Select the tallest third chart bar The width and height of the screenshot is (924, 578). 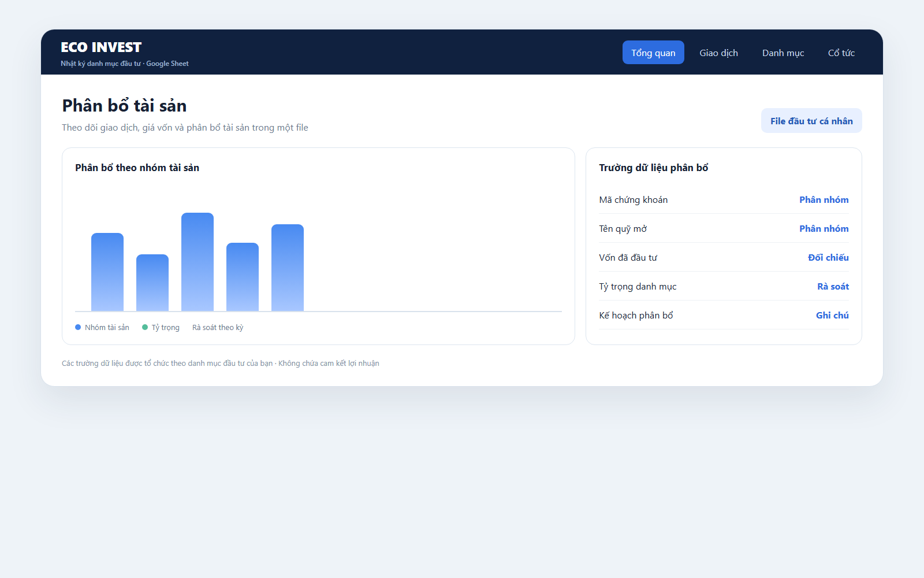click(x=198, y=262)
